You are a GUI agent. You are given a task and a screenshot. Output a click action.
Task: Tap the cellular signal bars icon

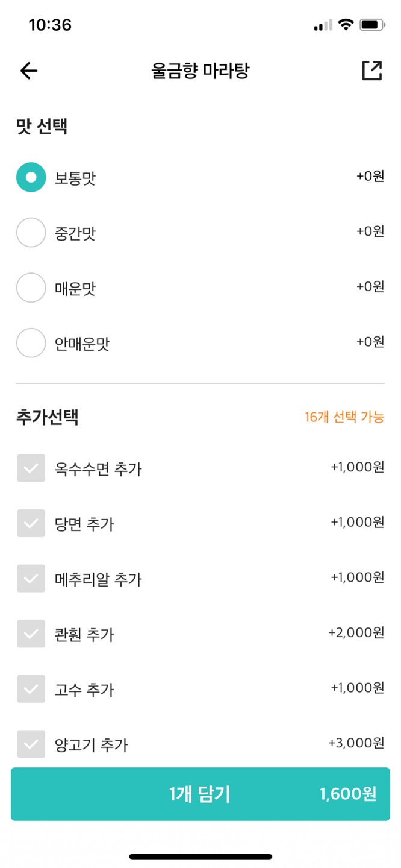click(323, 25)
